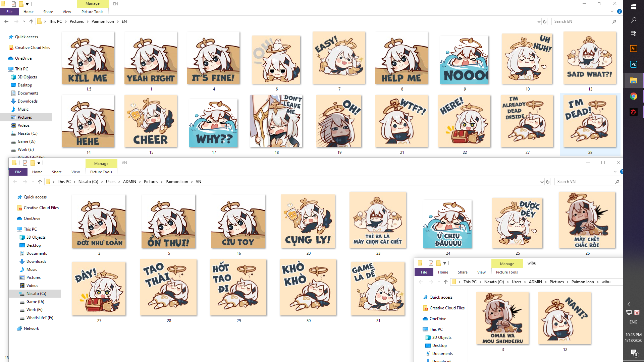Expand ribbon chevron in VN window
Viewport: 644px width, 362px height.
click(615, 172)
